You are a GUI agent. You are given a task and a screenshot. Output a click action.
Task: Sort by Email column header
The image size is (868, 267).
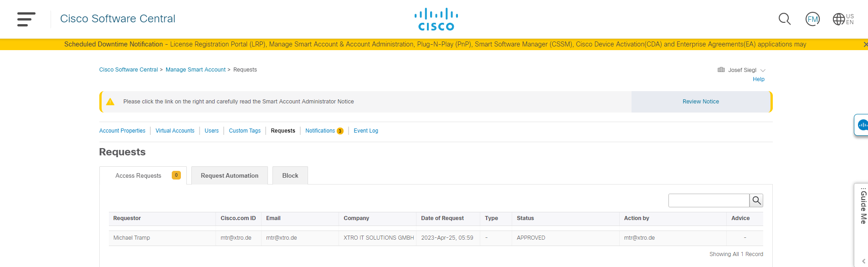[x=273, y=218]
